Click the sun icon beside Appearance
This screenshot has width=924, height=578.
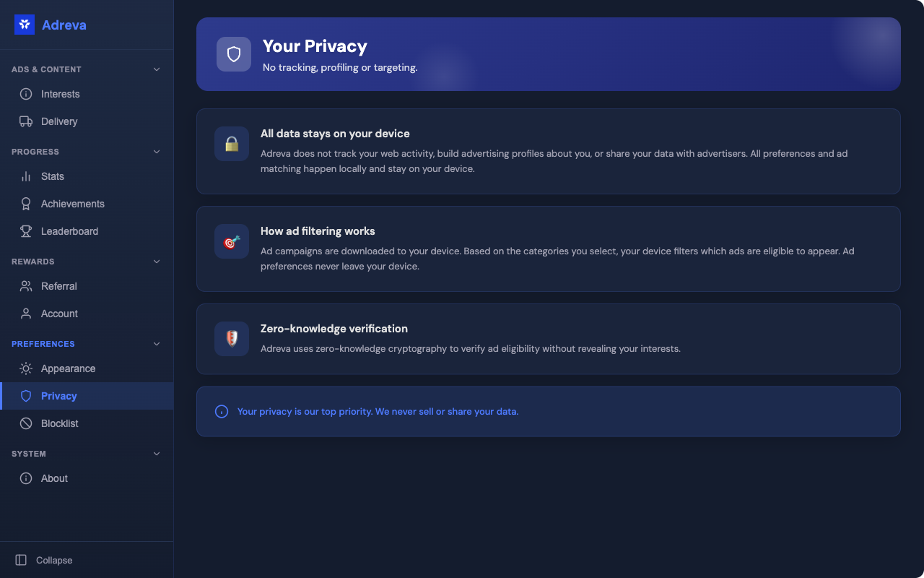coord(26,368)
